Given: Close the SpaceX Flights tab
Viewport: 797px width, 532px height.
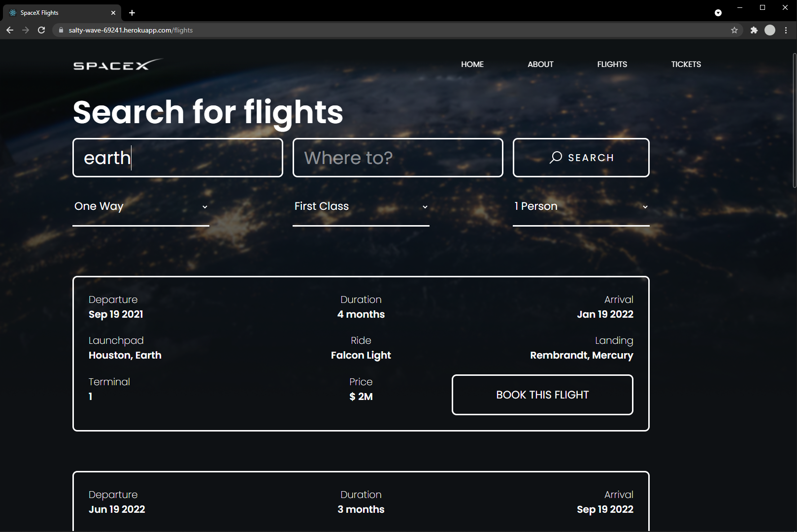Looking at the screenshot, I should [113, 13].
